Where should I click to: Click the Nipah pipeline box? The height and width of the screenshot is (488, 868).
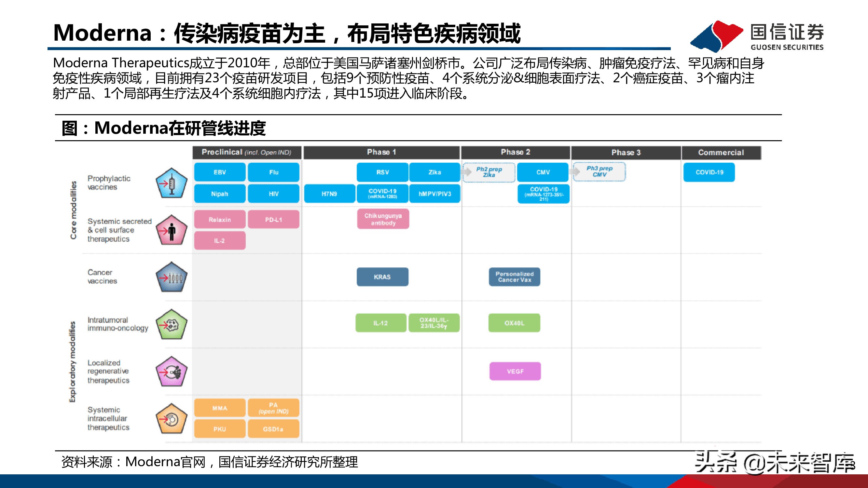pos(220,194)
